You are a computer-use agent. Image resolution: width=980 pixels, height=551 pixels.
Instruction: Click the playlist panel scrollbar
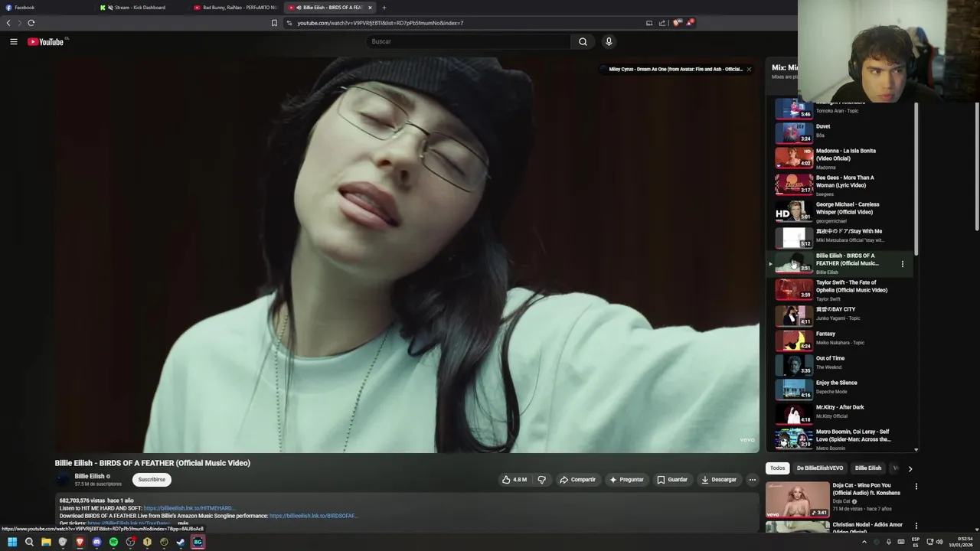[x=916, y=180]
